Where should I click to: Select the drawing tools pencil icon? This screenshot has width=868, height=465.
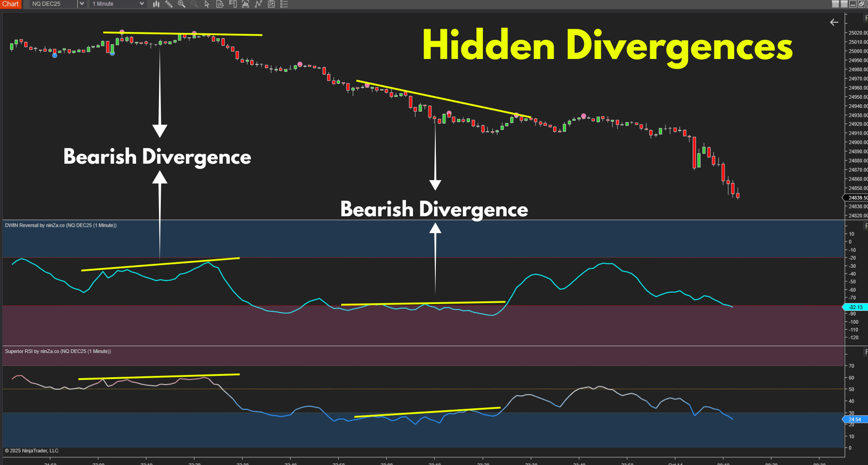pyautogui.click(x=169, y=4)
